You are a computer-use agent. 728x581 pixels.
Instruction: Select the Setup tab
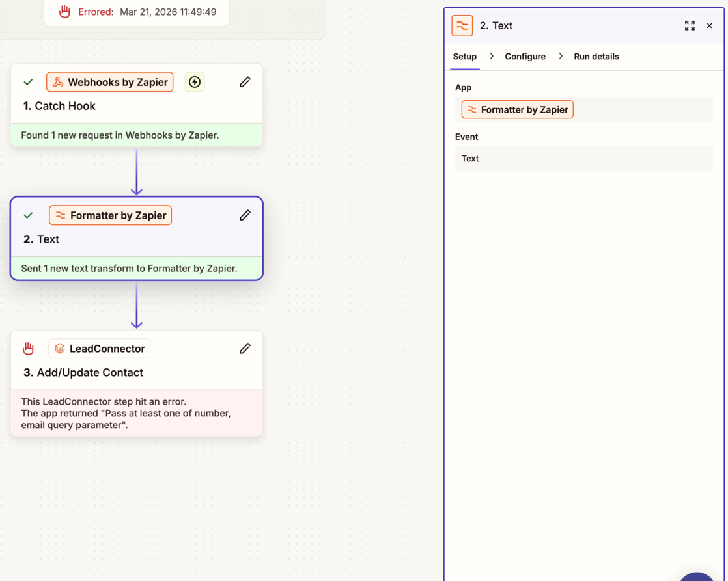(465, 57)
